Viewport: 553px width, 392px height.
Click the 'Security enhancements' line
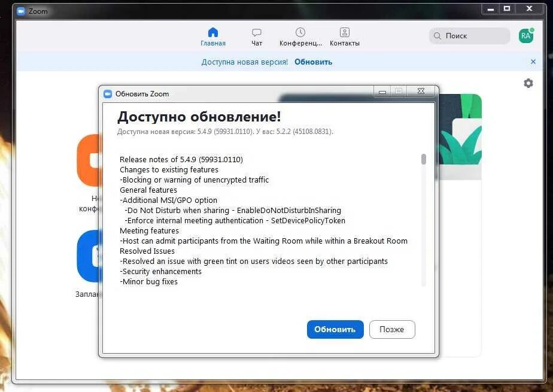click(160, 272)
